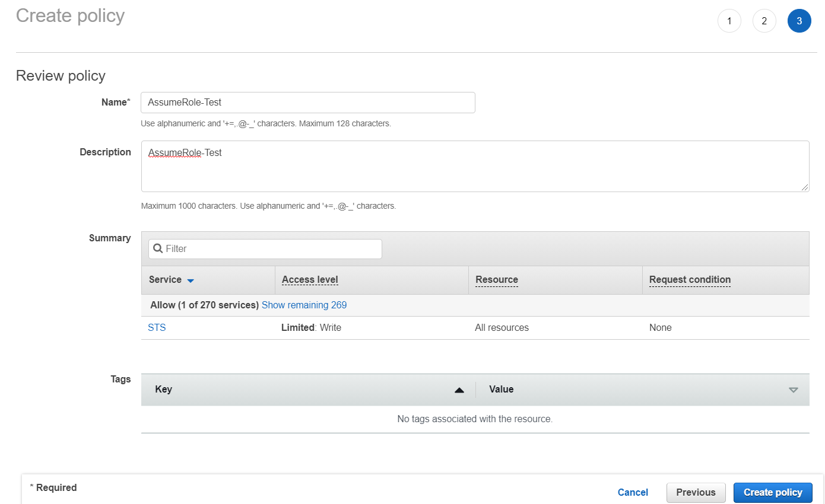The width and height of the screenshot is (825, 504).
Task: Click the 'Allow (1 of 270 services)' text
Action: (204, 305)
